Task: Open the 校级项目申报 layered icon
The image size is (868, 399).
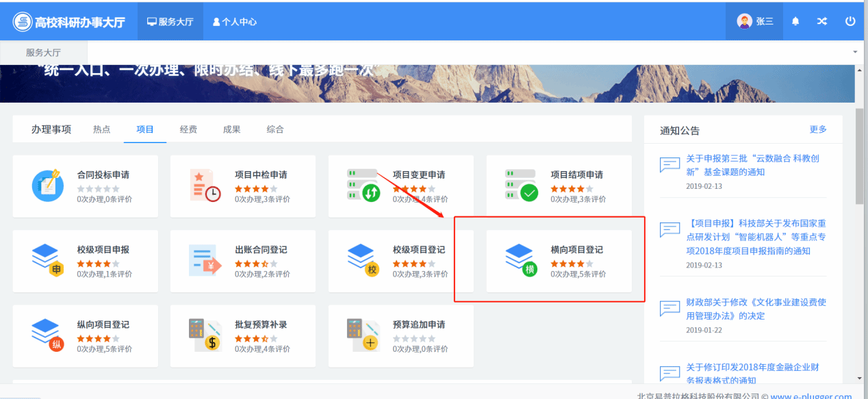Action: pos(48,260)
